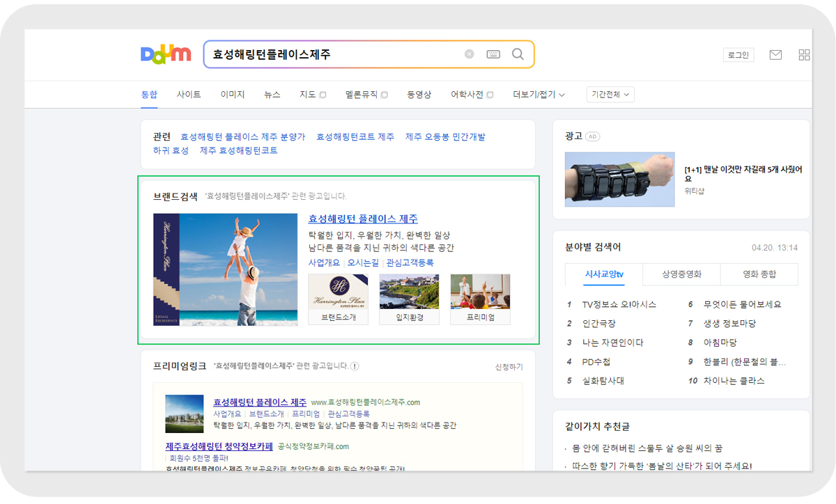This screenshot has height=504, width=836.
Task: Click the premium link building thumbnail
Action: (x=185, y=414)
